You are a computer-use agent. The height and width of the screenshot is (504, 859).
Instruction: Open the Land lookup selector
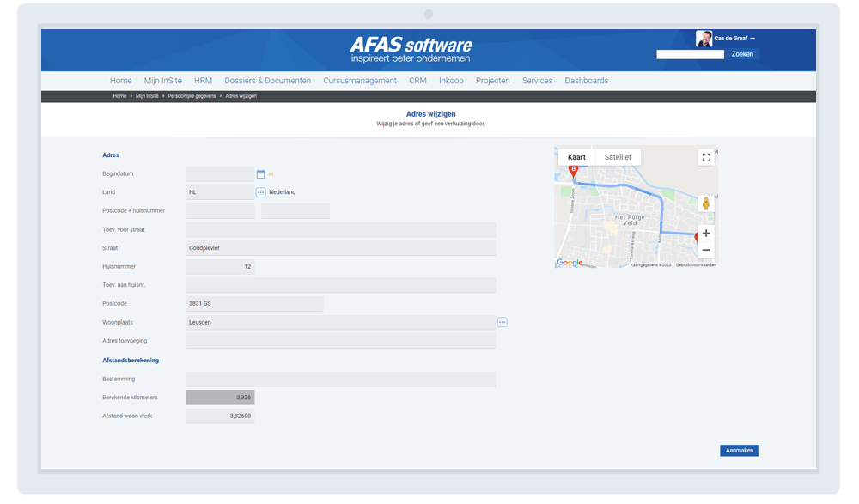coord(261,192)
